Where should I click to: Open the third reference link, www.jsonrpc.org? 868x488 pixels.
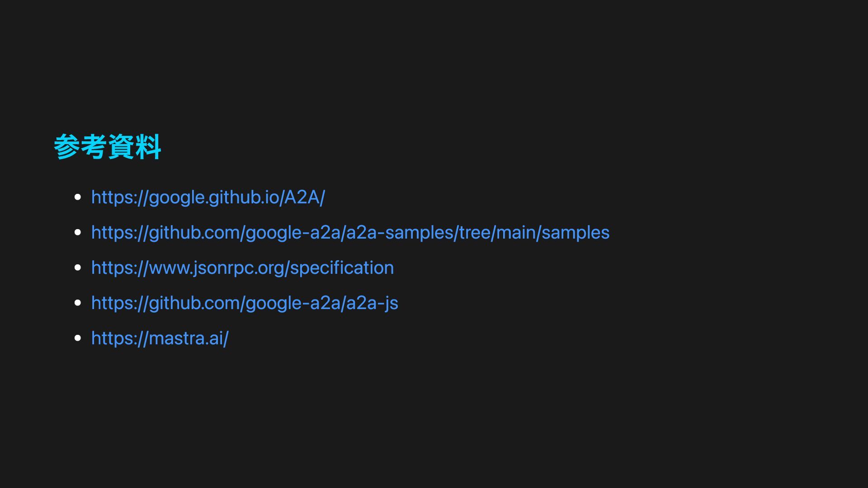(x=243, y=268)
